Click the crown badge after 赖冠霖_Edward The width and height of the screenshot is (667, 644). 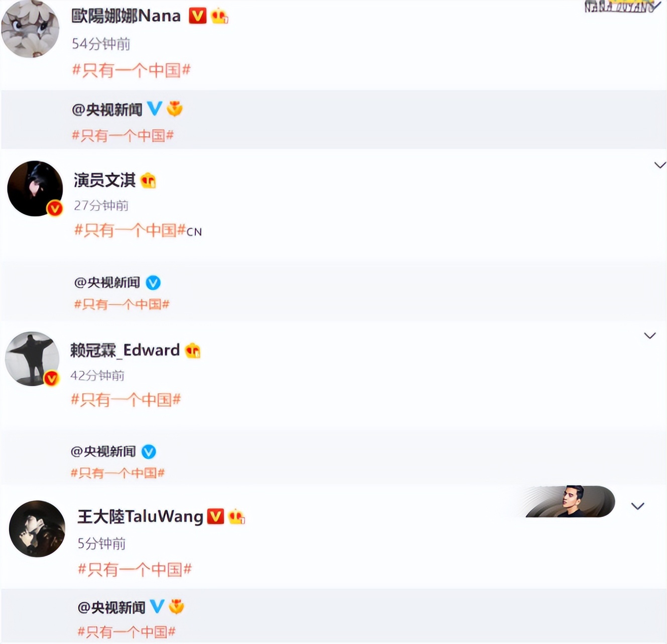click(x=193, y=350)
